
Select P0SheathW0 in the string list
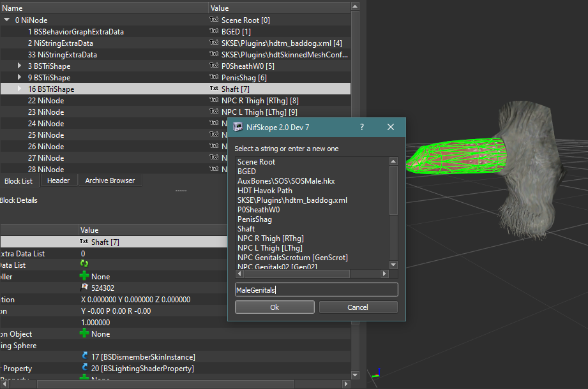[x=259, y=210]
